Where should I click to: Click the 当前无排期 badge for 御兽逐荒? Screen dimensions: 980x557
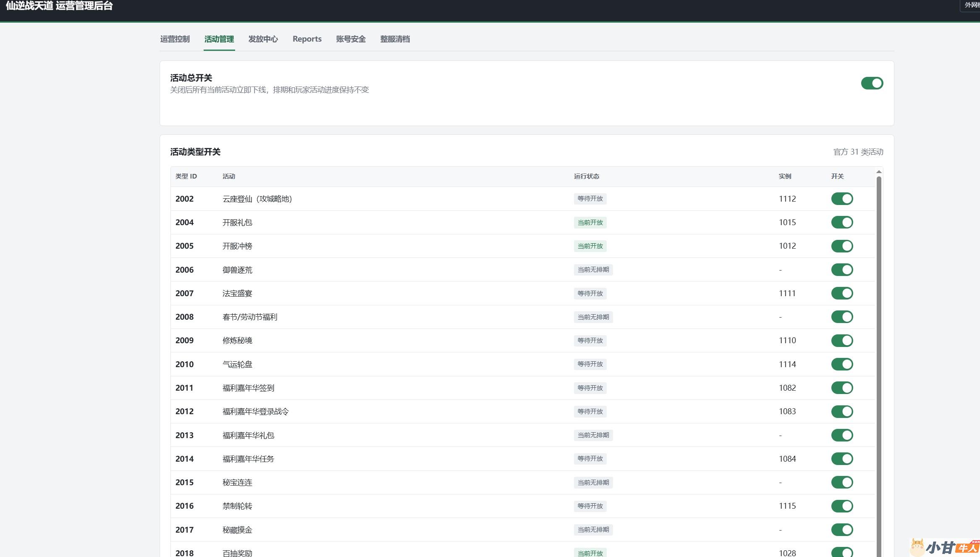(x=593, y=270)
